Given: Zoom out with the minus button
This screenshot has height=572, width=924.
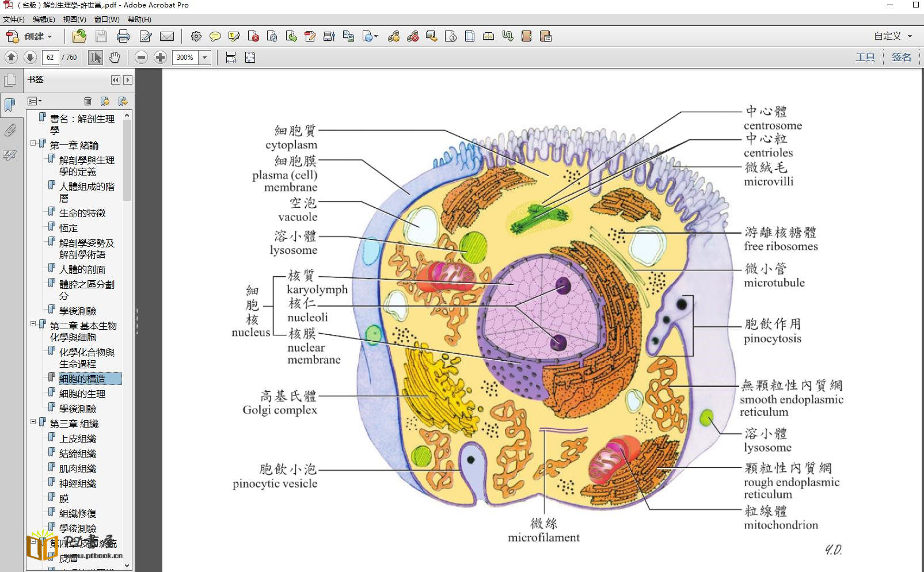Looking at the screenshot, I should coord(142,57).
